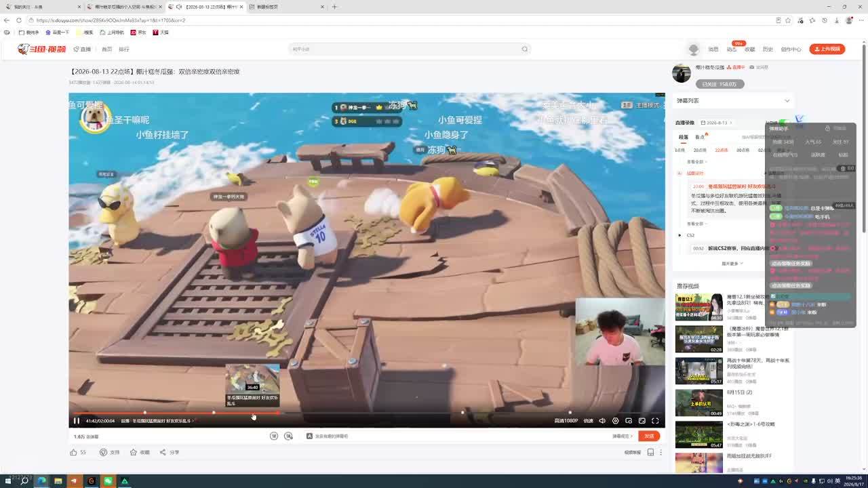Screen dimensions: 868x488
Task: Click the 视频举报 report link
Action: pyautogui.click(x=632, y=452)
